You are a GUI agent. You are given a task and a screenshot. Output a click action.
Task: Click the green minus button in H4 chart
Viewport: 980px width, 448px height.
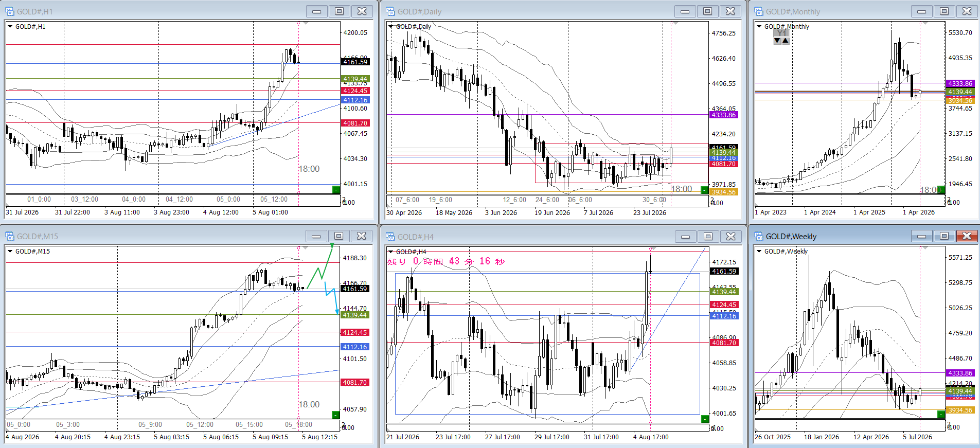[x=705, y=419]
